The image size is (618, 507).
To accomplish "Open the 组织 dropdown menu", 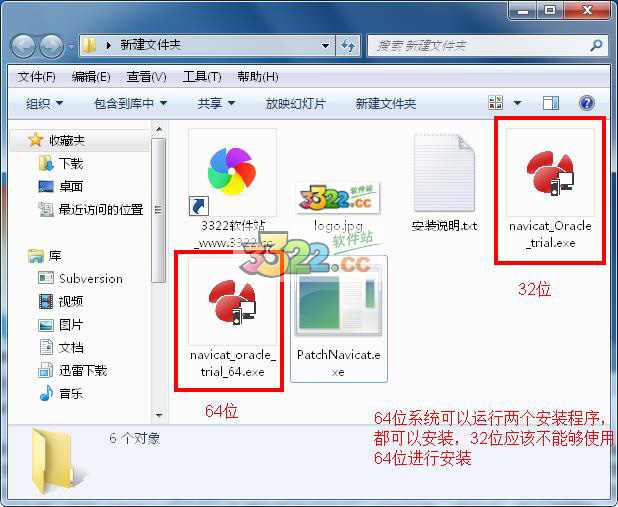I will click(44, 104).
